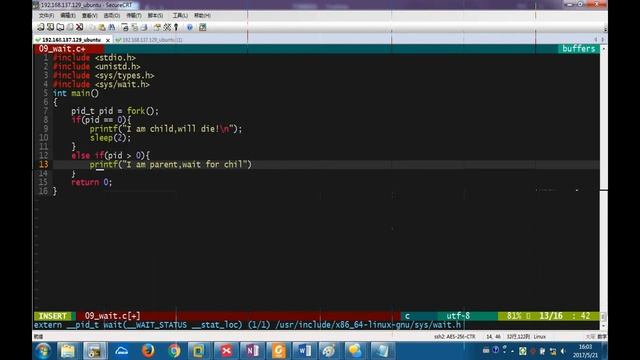Click the #include <stdio.h> line
The height and width of the screenshot is (360, 640).
point(94,58)
